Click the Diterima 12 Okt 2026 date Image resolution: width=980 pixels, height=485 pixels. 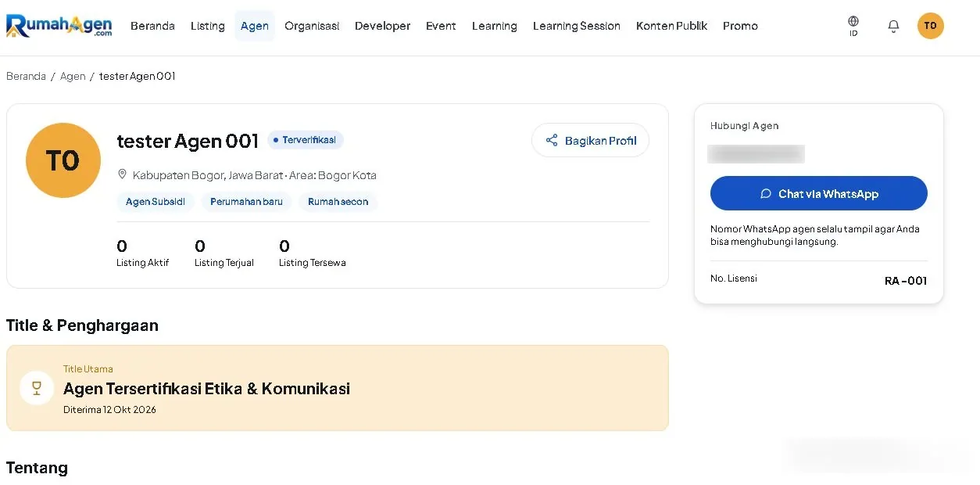[109, 410]
